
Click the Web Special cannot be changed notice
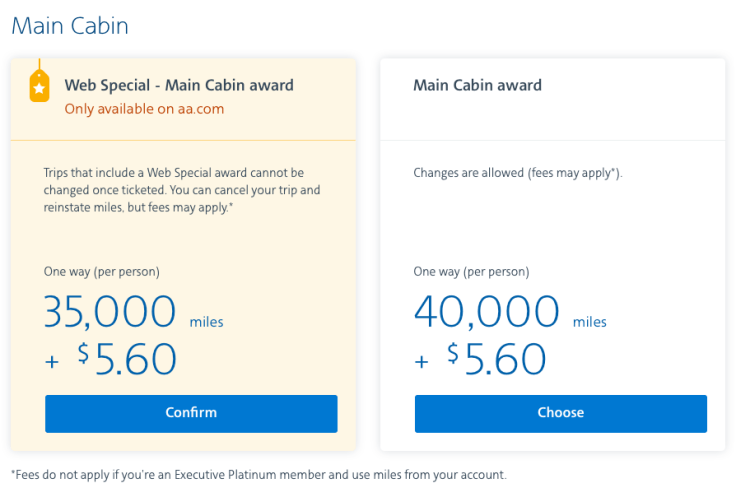tap(182, 190)
